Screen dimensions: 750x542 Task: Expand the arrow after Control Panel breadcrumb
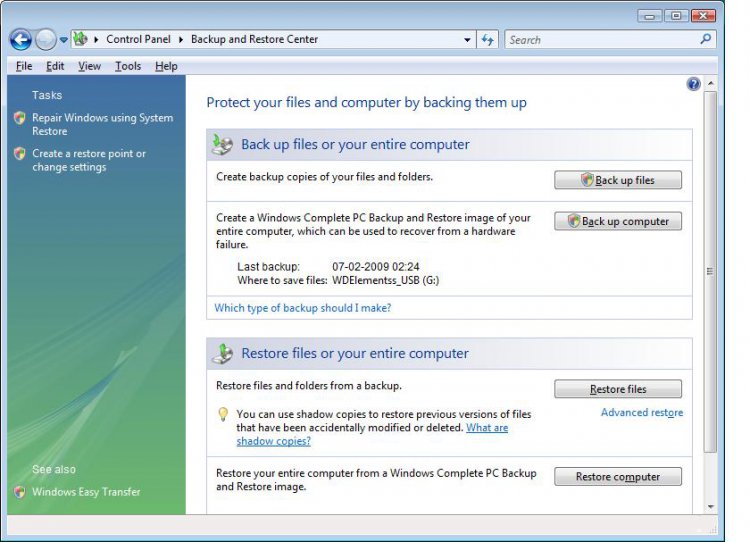[x=181, y=40]
